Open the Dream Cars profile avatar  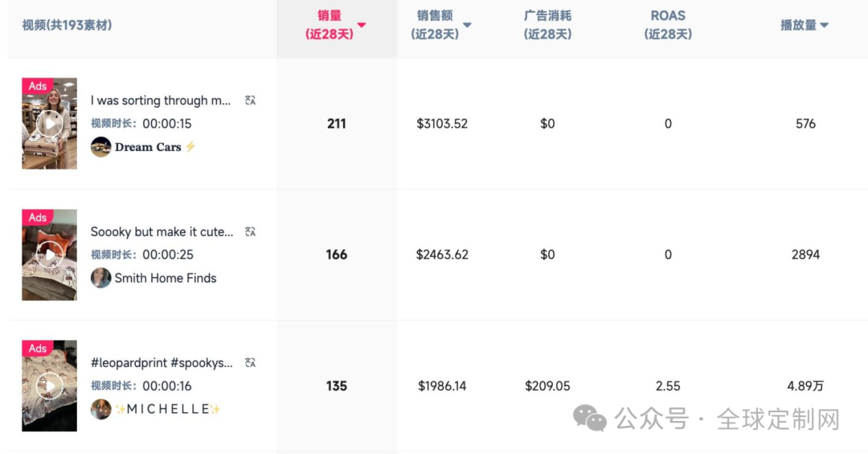point(100,147)
